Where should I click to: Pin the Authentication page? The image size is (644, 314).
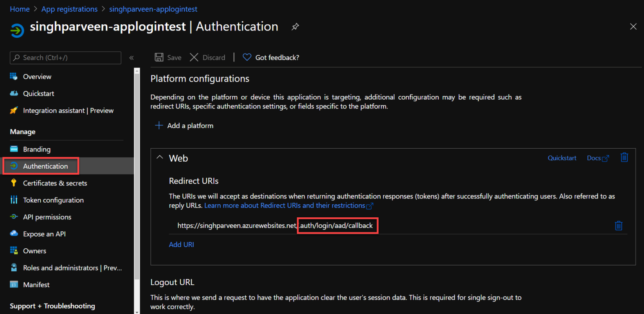pyautogui.click(x=295, y=26)
